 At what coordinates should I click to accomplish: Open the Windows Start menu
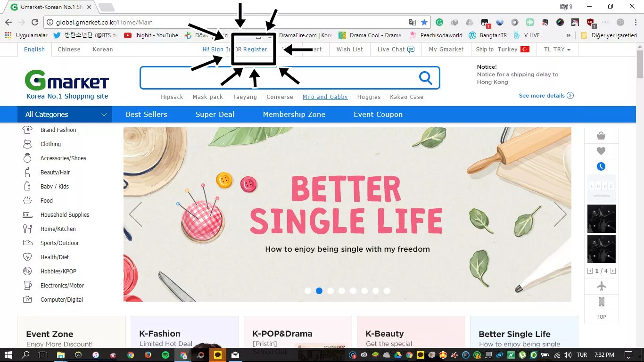coord(8,355)
